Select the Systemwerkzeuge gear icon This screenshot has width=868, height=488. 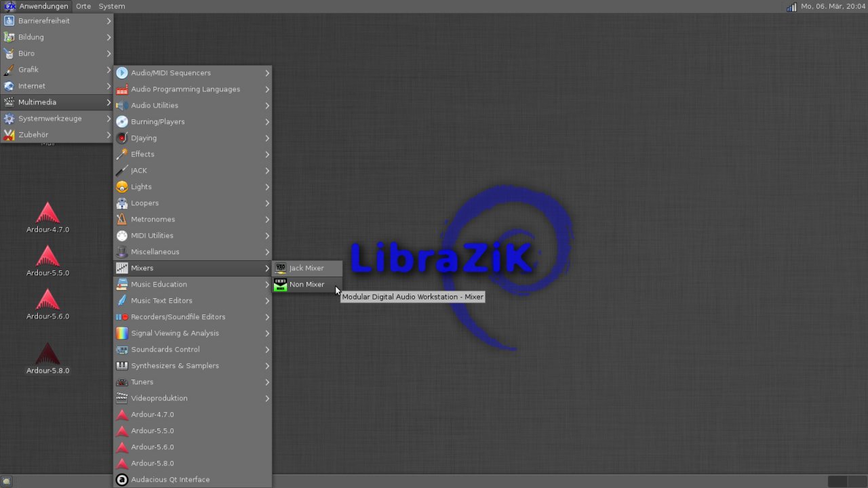point(9,119)
